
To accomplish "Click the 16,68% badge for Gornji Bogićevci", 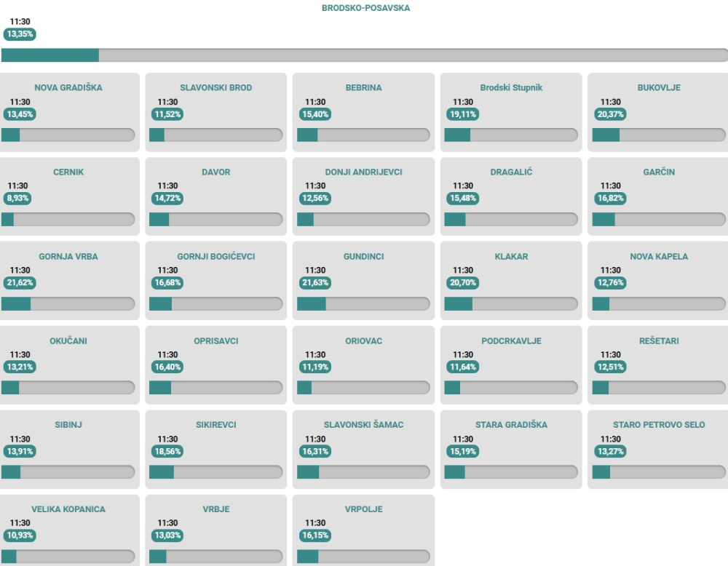I will tap(167, 282).
